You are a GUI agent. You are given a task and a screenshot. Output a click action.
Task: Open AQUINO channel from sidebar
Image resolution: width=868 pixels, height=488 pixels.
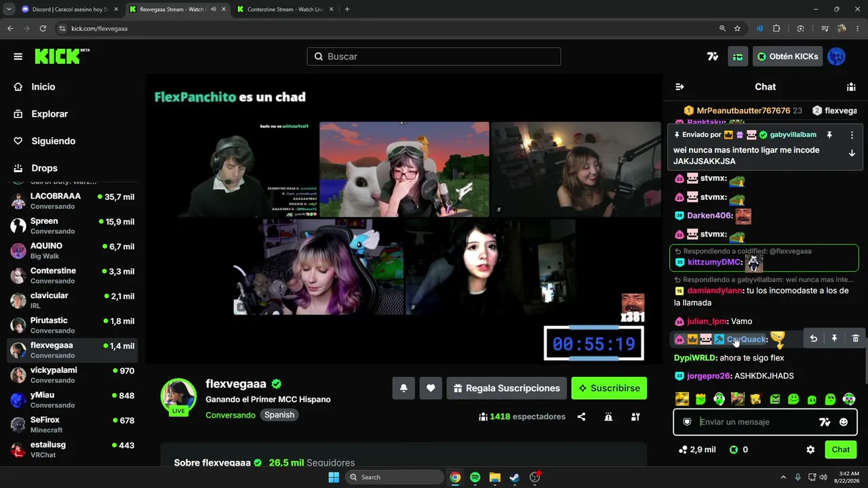[73, 251]
